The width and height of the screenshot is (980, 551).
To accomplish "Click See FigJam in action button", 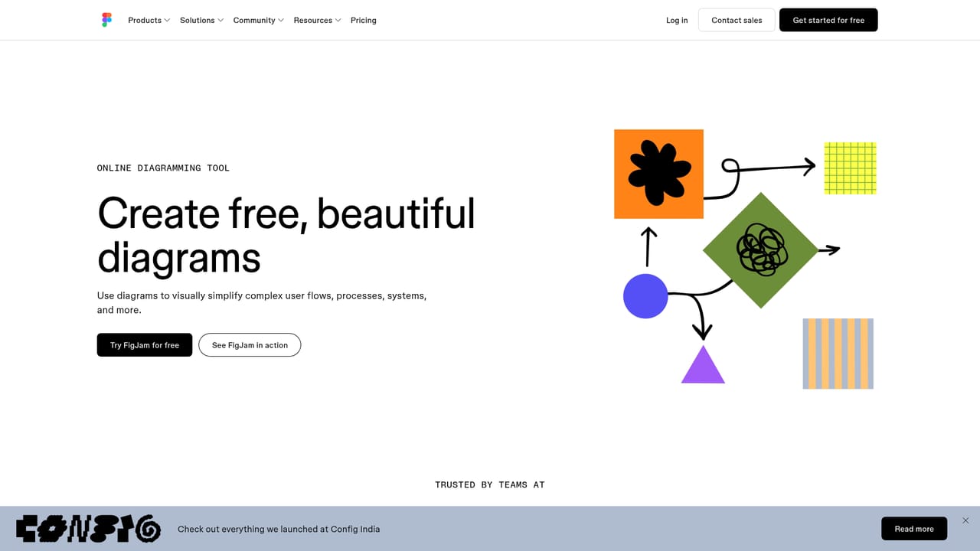I will point(250,345).
